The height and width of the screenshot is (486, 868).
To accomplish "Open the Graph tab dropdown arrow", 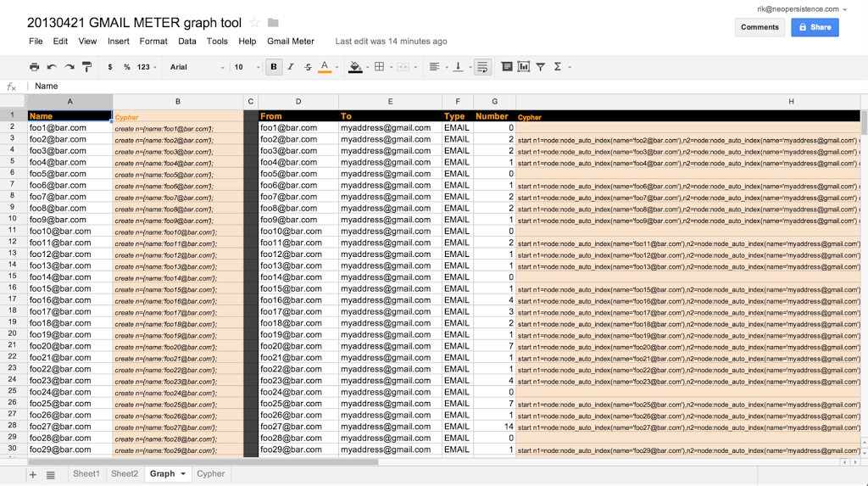I will pyautogui.click(x=183, y=474).
